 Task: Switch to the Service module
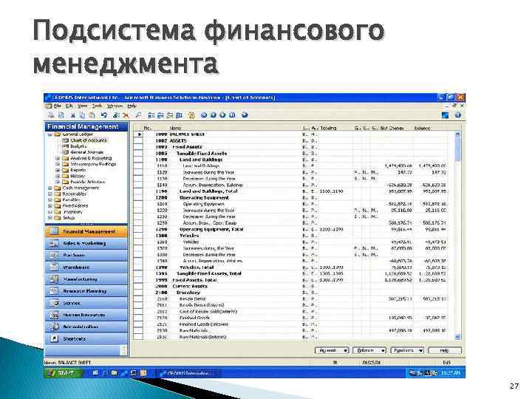tap(86, 303)
